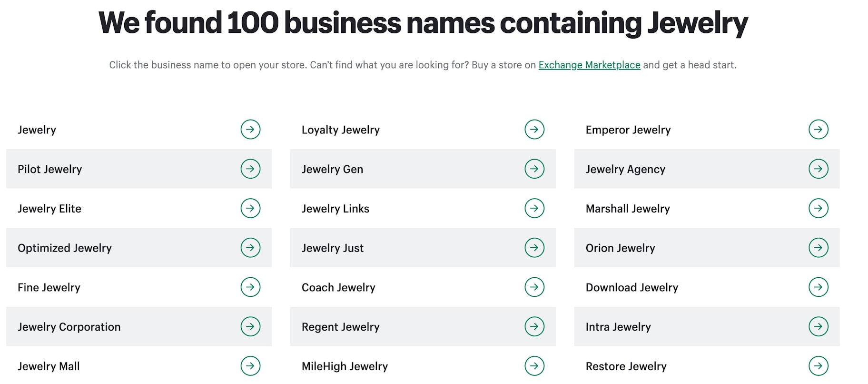
Task: Select the Jewelry Agency business name
Action: click(x=625, y=169)
